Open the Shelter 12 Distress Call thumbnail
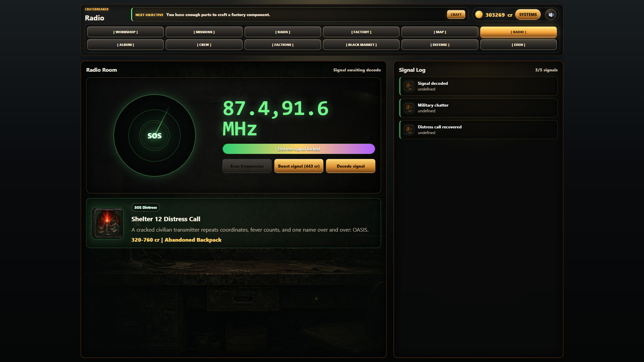Screen dimensions: 644x362 point(107,223)
